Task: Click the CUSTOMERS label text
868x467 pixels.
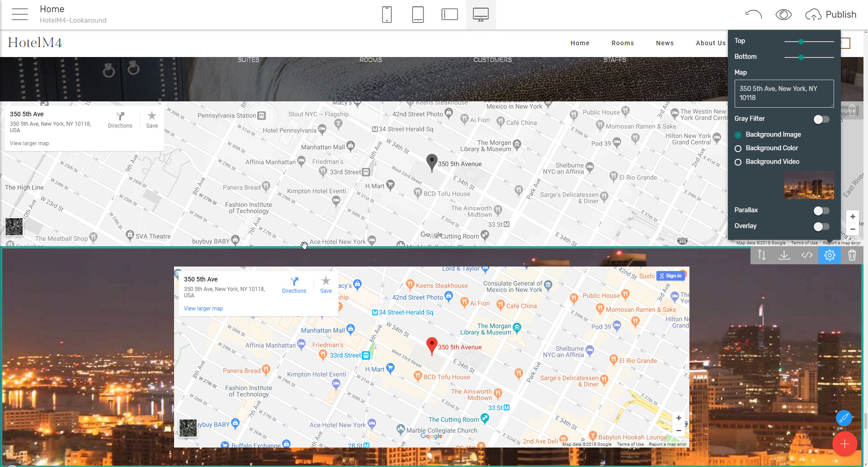Action: click(493, 60)
